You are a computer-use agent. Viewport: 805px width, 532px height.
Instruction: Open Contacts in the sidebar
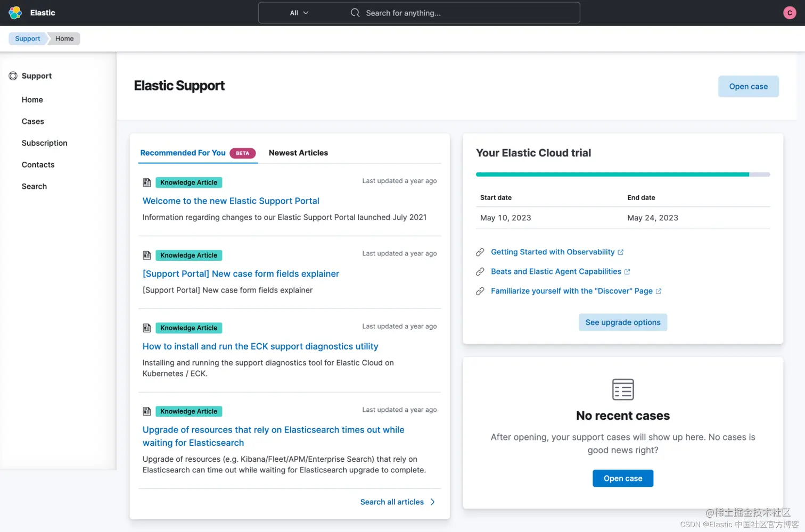[x=38, y=165]
